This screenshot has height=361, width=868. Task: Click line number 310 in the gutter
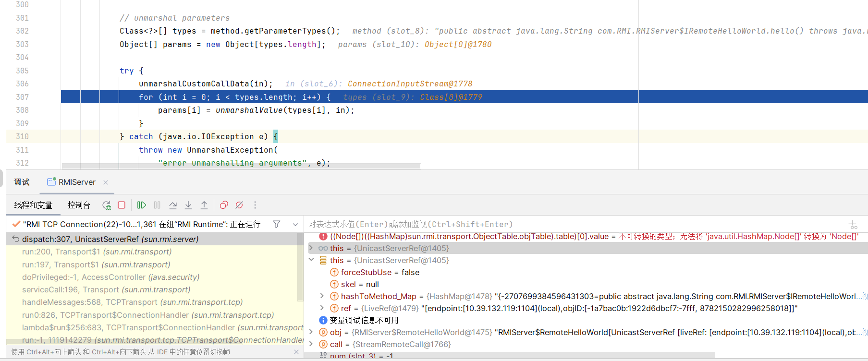pyautogui.click(x=22, y=136)
